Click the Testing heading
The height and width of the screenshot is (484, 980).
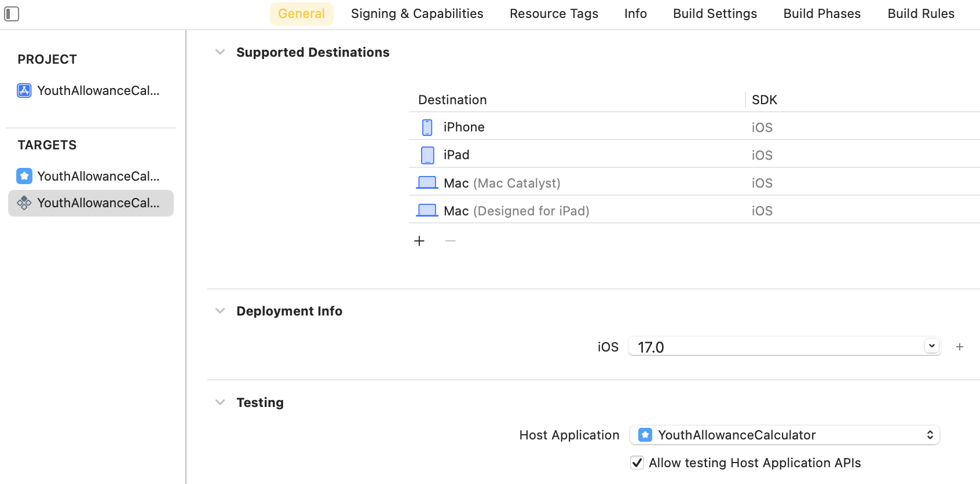coord(260,402)
